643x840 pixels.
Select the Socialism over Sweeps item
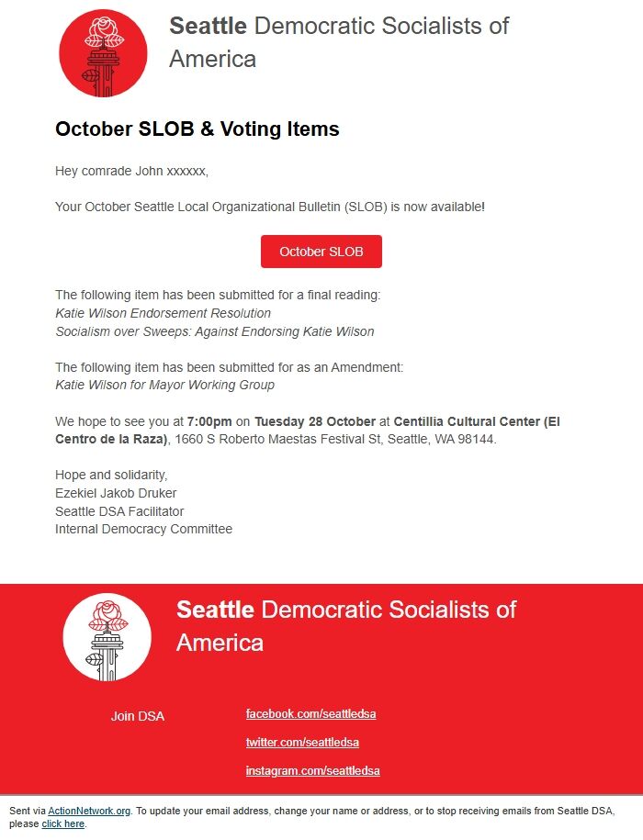pos(214,331)
